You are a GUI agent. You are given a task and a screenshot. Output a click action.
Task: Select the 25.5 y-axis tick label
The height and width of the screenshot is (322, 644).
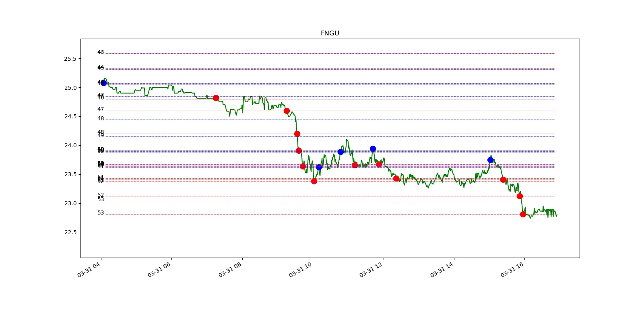tap(70, 59)
